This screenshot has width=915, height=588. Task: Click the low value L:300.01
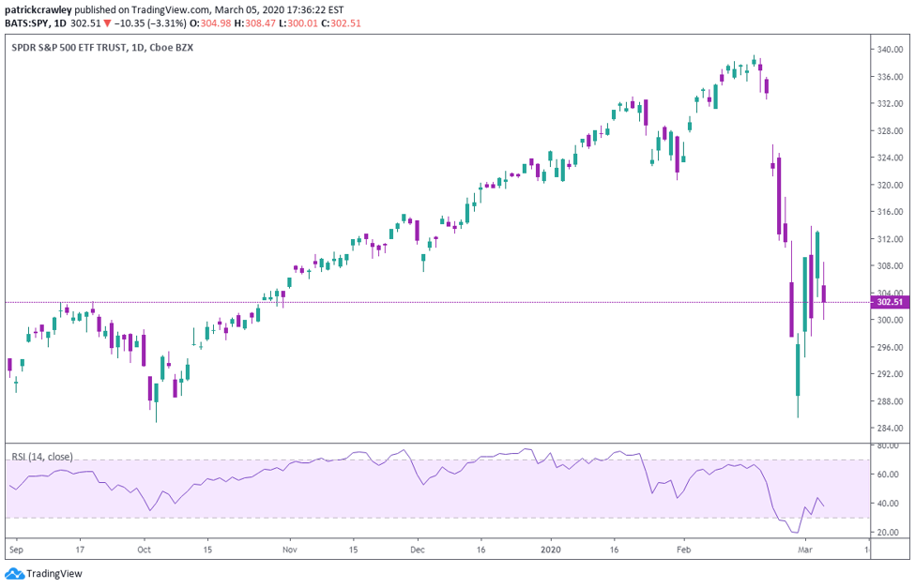(x=298, y=23)
